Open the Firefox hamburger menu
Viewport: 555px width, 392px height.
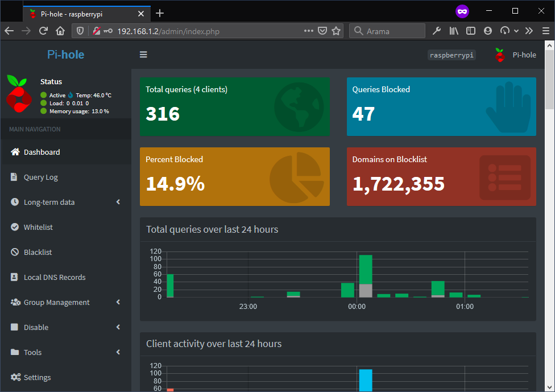[x=546, y=31]
